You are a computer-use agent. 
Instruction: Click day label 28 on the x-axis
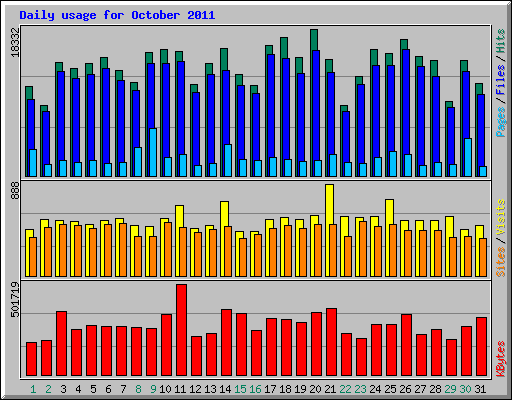click(435, 389)
